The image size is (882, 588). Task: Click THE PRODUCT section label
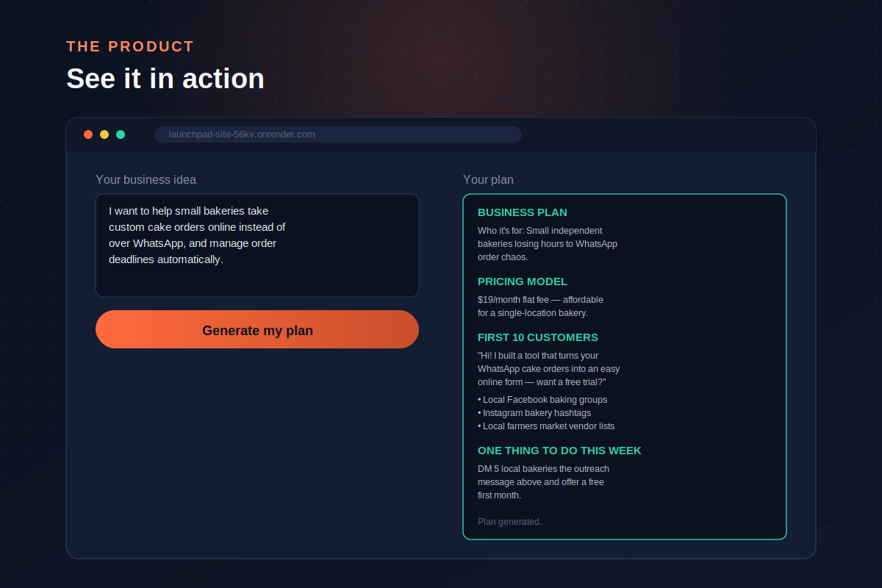pyautogui.click(x=130, y=46)
